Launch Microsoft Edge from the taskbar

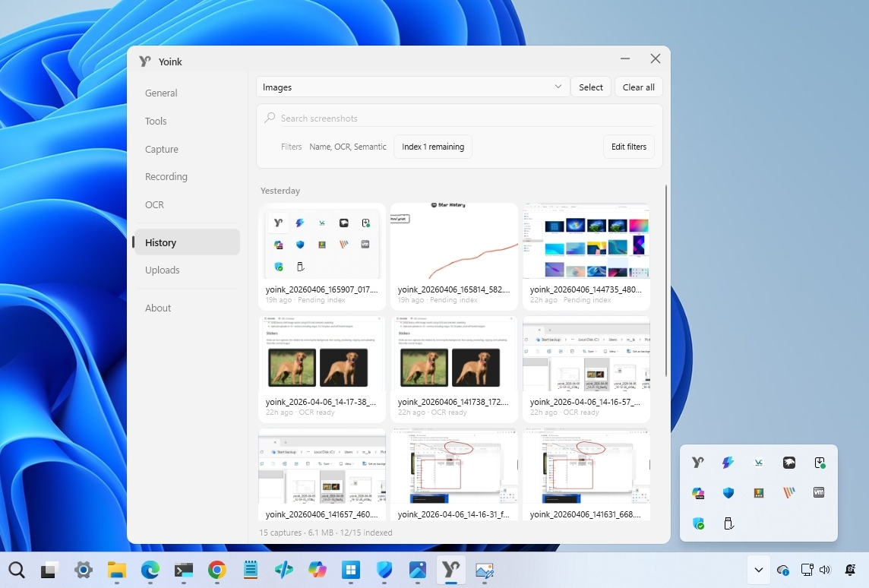[x=150, y=571]
